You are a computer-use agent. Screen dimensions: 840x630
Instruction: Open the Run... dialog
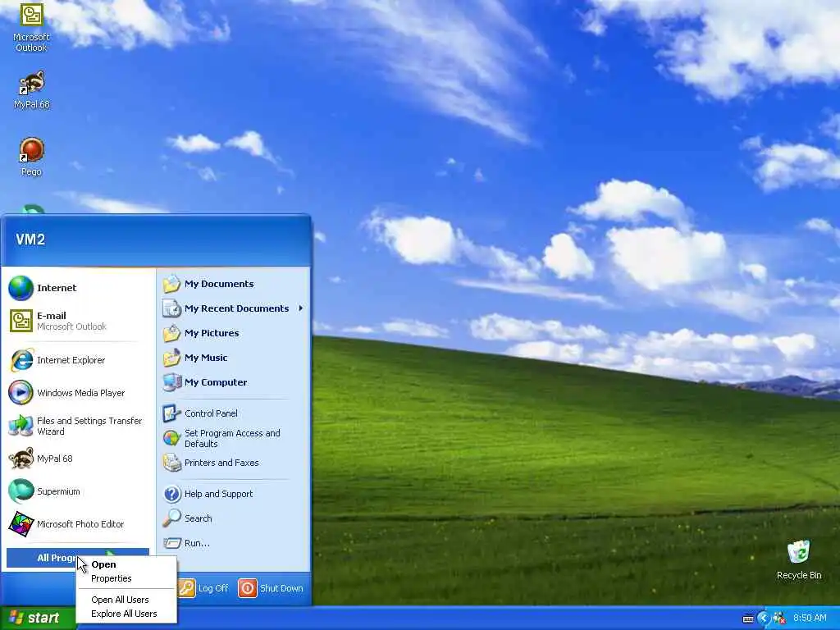233,543
